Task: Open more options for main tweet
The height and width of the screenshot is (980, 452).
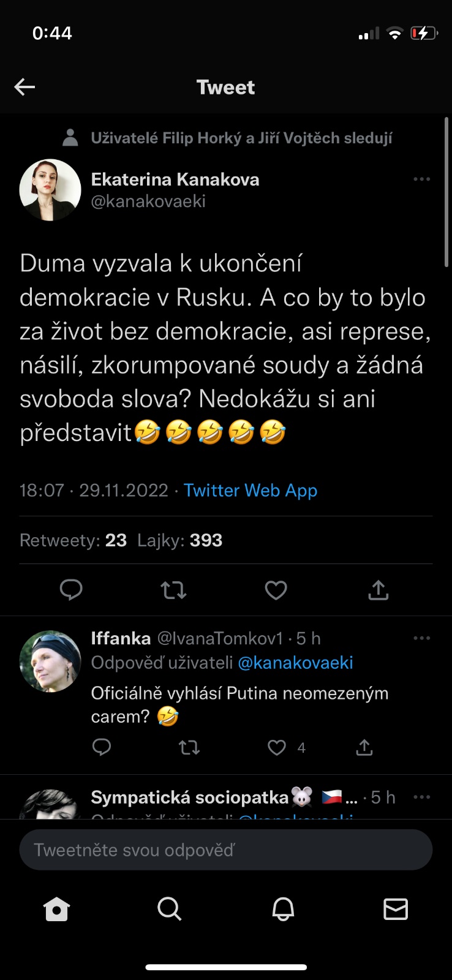Action: click(x=421, y=179)
